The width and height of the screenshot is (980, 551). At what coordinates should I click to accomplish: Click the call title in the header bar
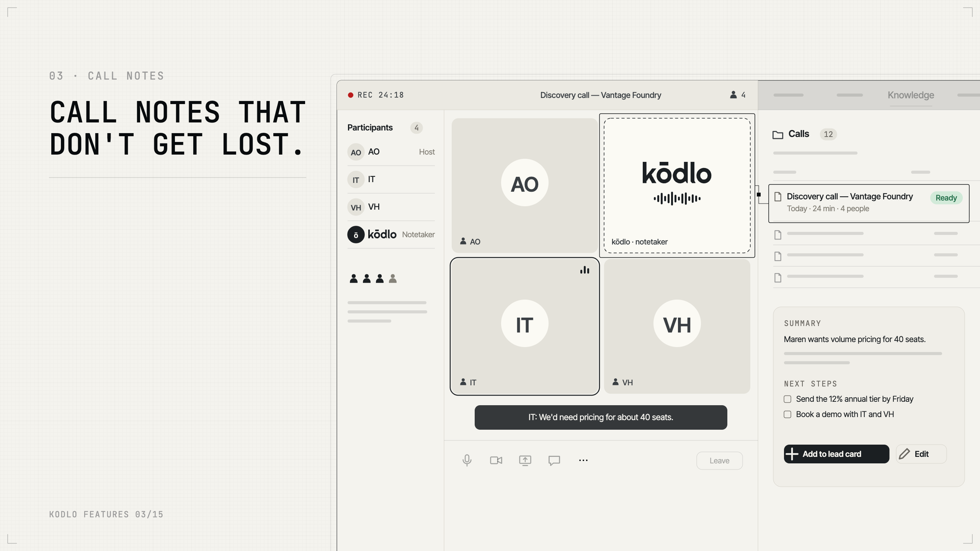pyautogui.click(x=601, y=95)
